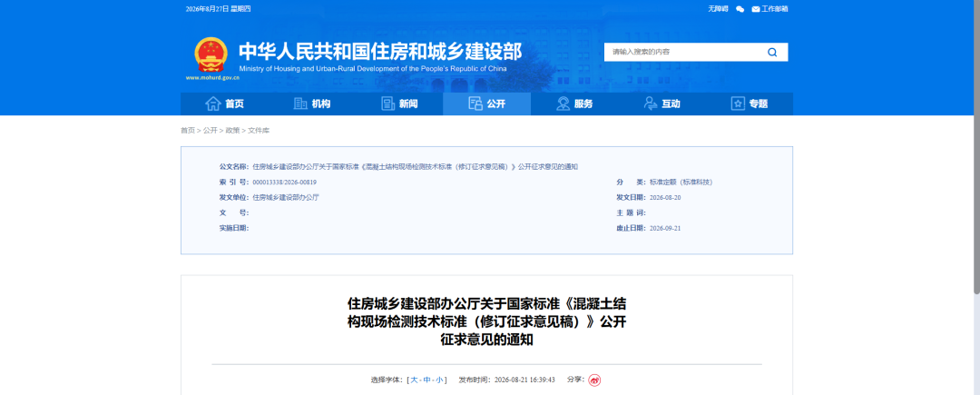The image size is (980, 395).
Task: Go to 首页 in breadcrumb
Action: (x=188, y=131)
